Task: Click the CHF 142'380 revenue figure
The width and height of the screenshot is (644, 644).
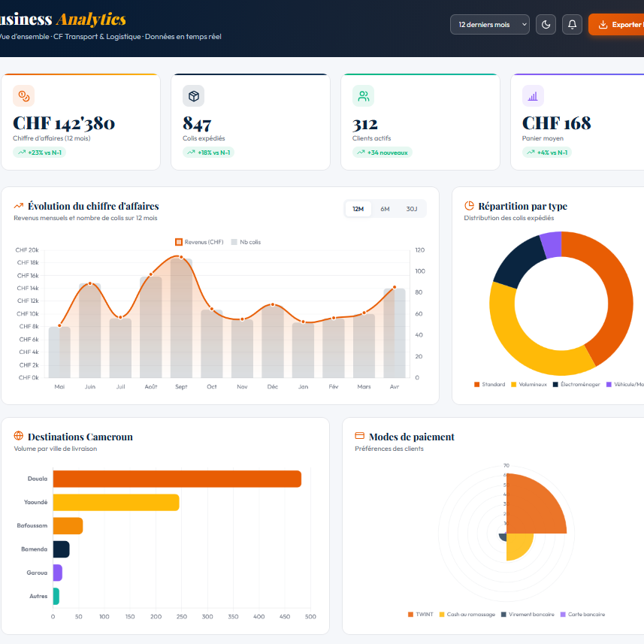Action: [x=64, y=124]
